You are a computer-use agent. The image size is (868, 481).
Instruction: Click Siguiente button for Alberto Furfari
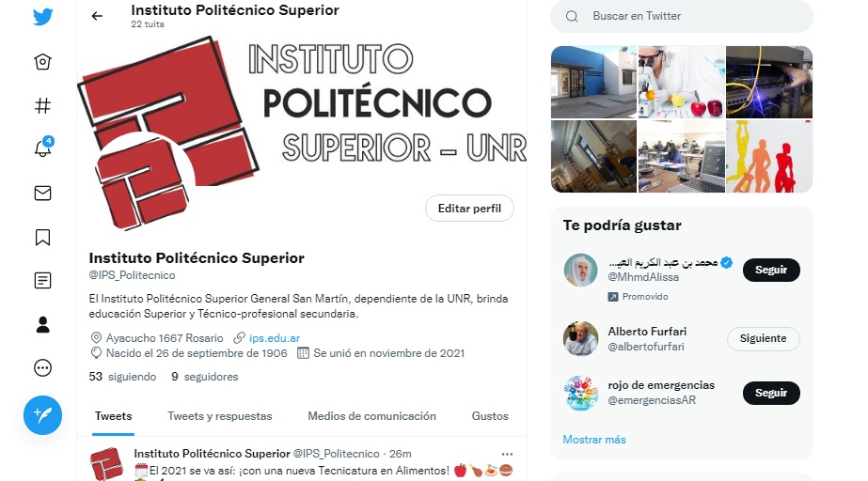pos(763,338)
